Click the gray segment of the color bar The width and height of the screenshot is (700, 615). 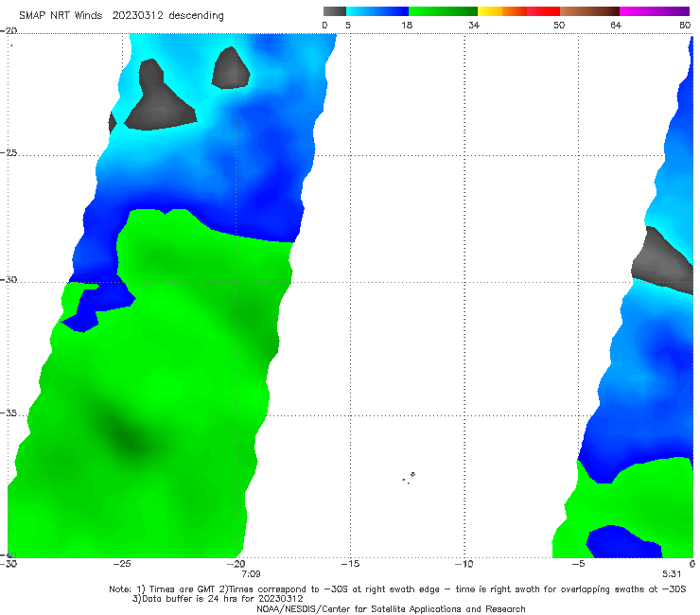coord(334,11)
